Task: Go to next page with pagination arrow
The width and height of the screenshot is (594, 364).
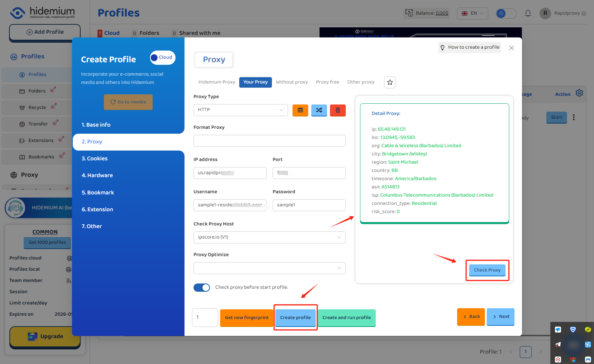Action: coord(540,352)
